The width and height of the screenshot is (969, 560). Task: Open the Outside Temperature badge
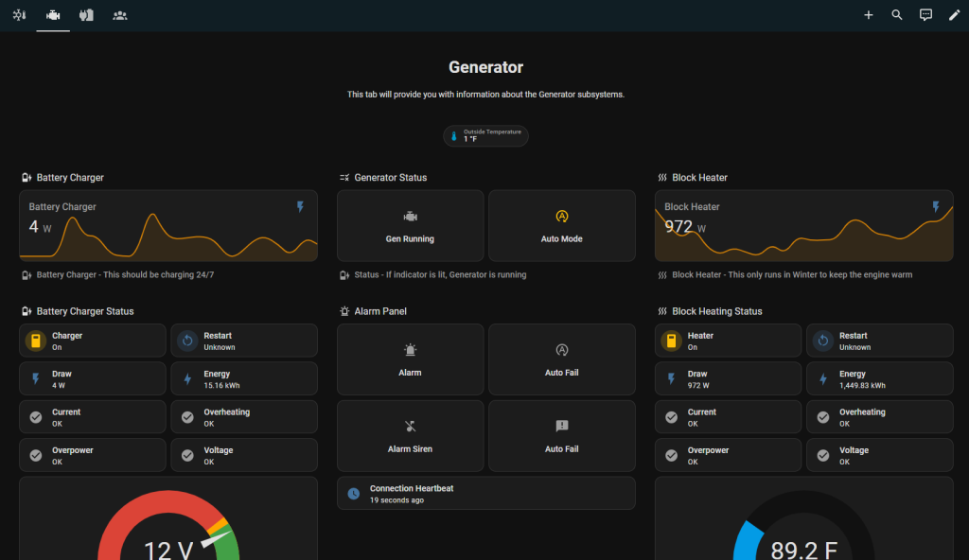coord(485,136)
